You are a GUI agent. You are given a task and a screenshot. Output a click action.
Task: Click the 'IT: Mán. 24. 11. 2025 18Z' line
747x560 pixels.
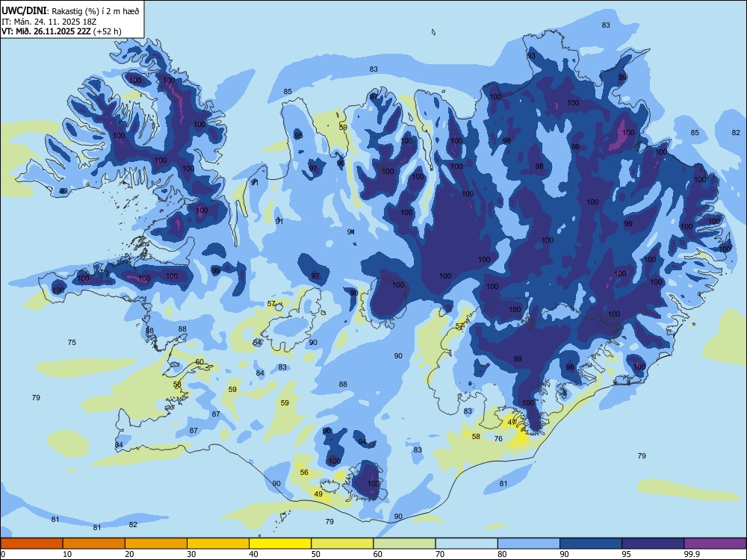pyautogui.click(x=49, y=22)
